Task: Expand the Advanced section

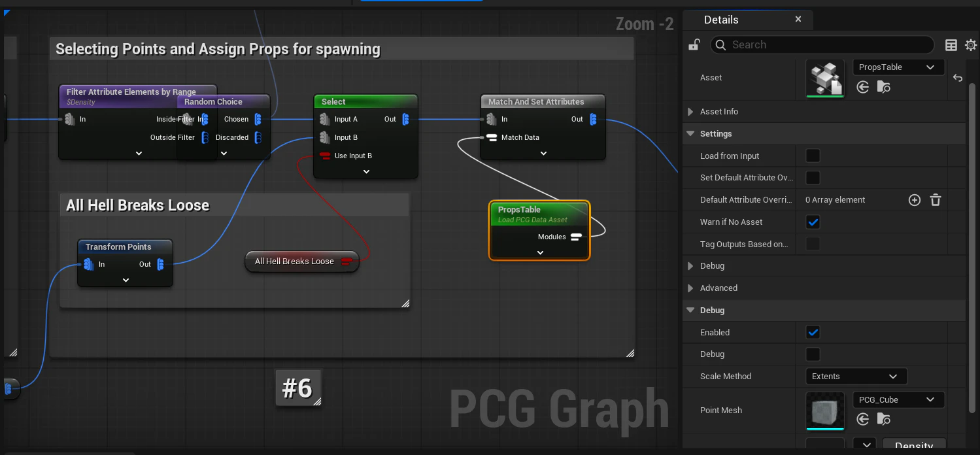Action: click(x=690, y=288)
